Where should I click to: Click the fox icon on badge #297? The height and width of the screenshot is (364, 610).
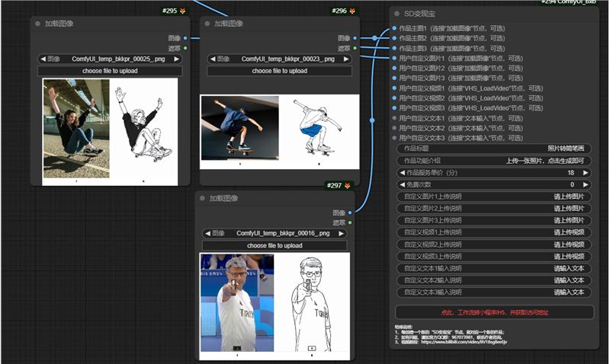click(347, 186)
